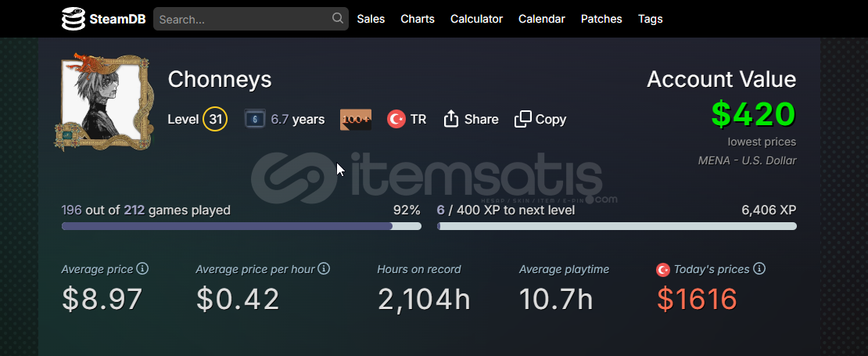Click the Chonneys profile name

pyautogui.click(x=220, y=79)
